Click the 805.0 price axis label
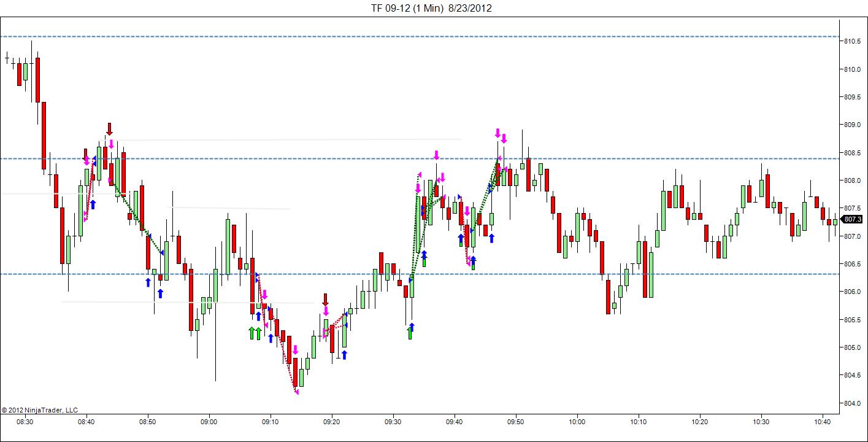Image resolution: width=868 pixels, height=442 pixels. click(852, 347)
